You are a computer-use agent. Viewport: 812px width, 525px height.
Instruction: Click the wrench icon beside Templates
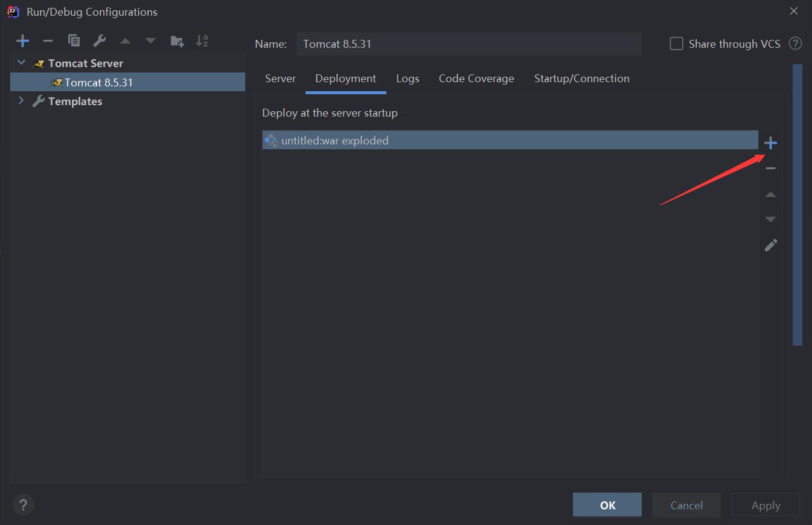(39, 101)
